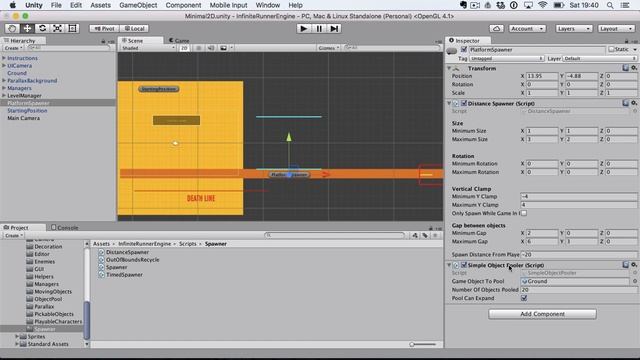
Task: Open the Tag dropdown
Action: (506, 58)
